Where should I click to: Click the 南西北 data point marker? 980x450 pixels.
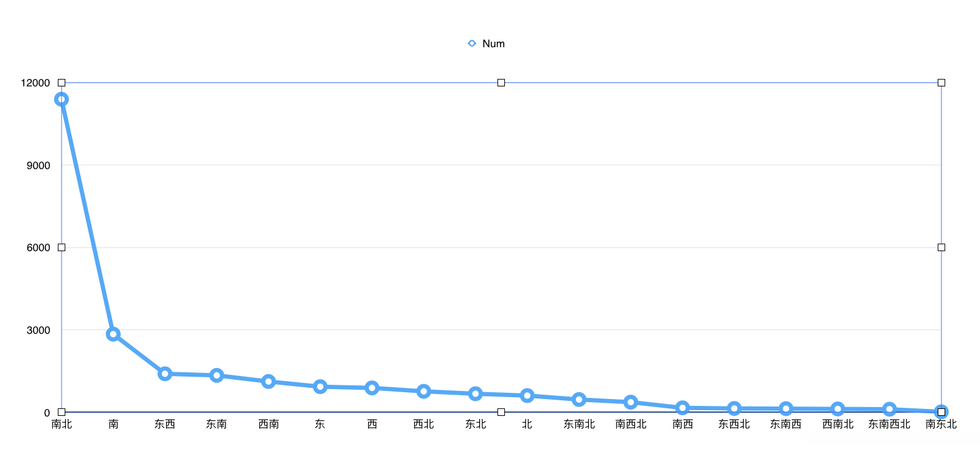631,402
